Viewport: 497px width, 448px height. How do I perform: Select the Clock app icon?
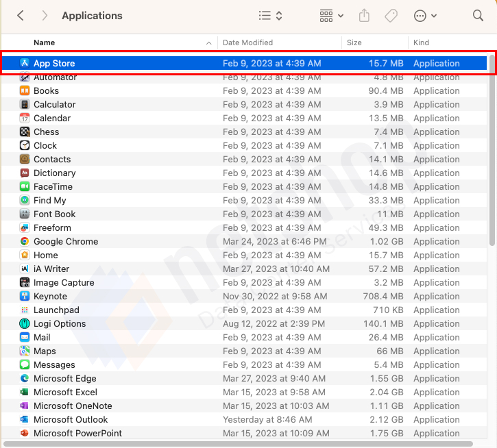click(25, 145)
